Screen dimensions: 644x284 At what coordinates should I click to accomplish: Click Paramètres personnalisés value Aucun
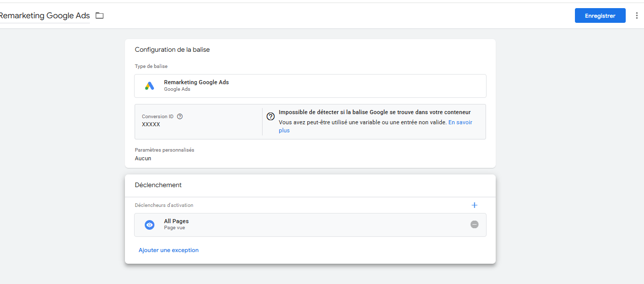(143, 158)
